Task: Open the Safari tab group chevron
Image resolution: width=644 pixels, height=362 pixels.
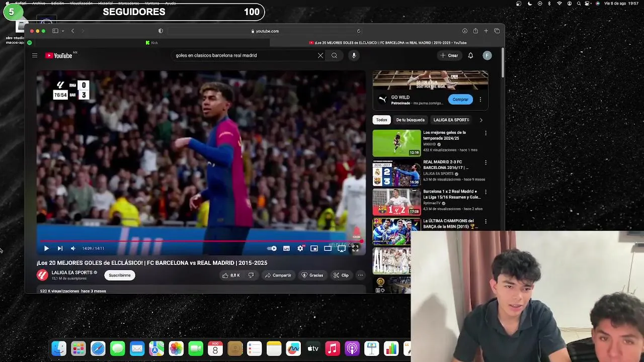Action: [x=62, y=31]
